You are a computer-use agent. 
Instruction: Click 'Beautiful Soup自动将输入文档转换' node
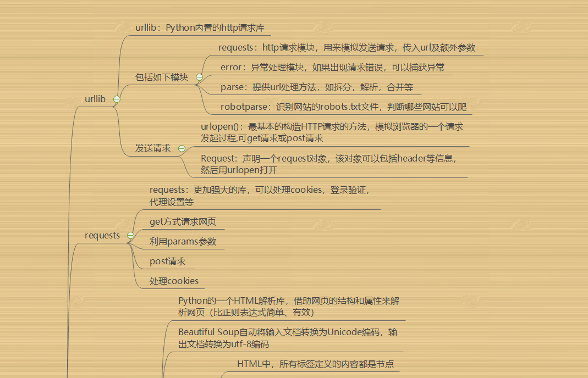pyautogui.click(x=288, y=338)
